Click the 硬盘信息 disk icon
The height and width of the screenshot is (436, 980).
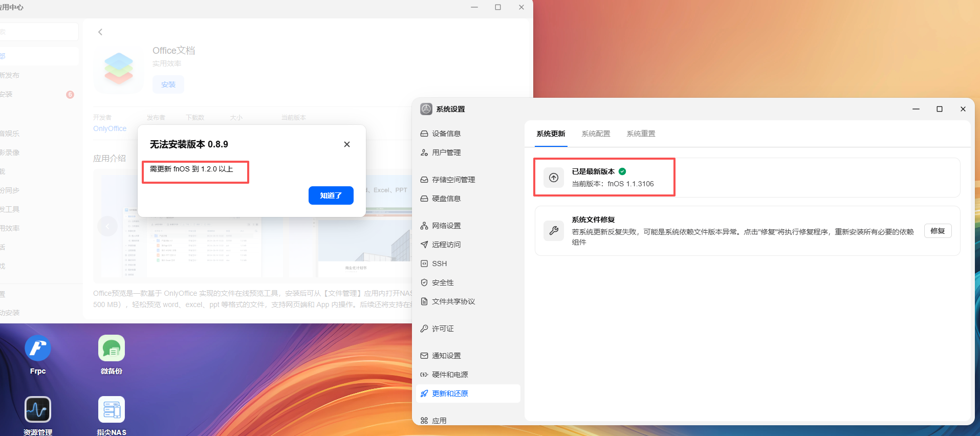pos(424,199)
